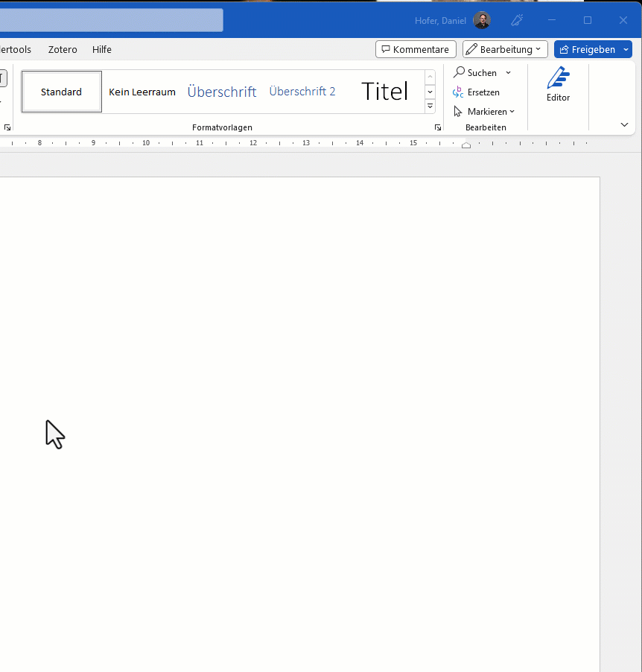
Task: Collapse the ribbon with the chevron
Action: tap(624, 124)
